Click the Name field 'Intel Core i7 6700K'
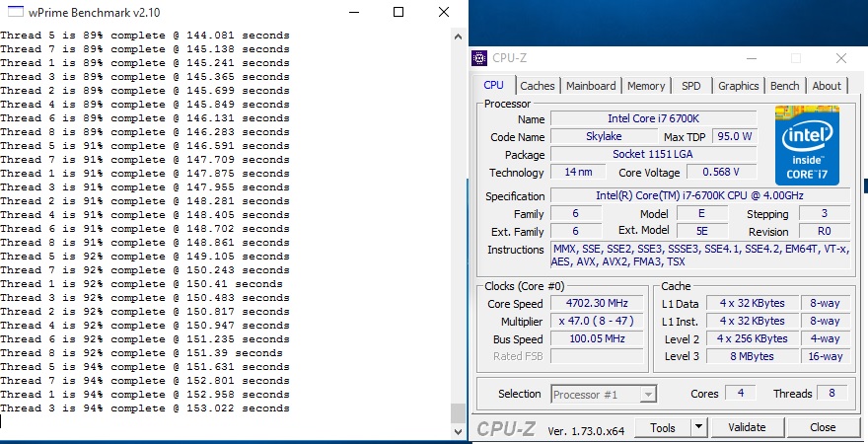868x444 pixels. coord(653,118)
